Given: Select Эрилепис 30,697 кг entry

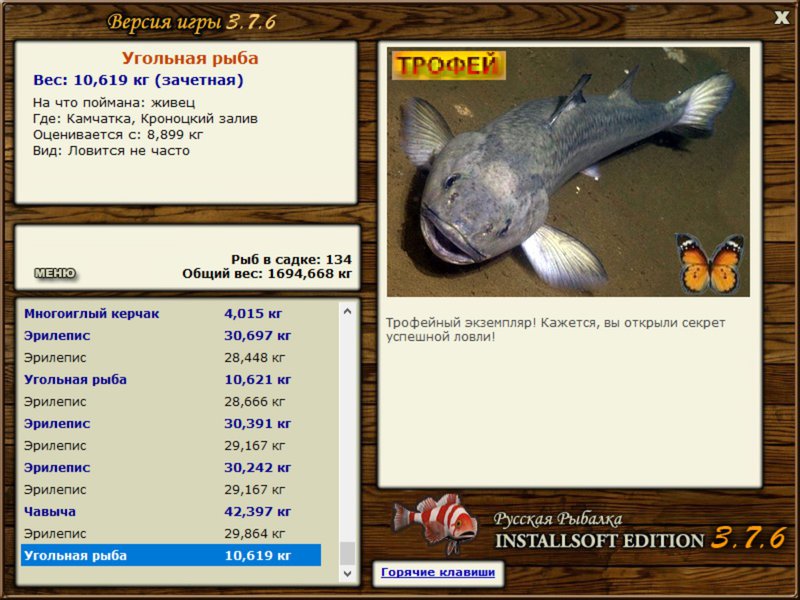Looking at the screenshot, I should (171, 335).
